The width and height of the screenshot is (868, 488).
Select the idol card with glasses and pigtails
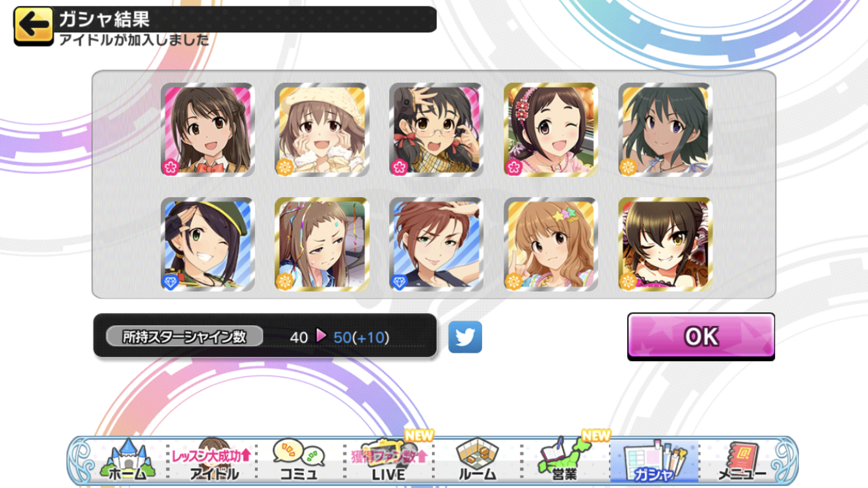click(437, 129)
